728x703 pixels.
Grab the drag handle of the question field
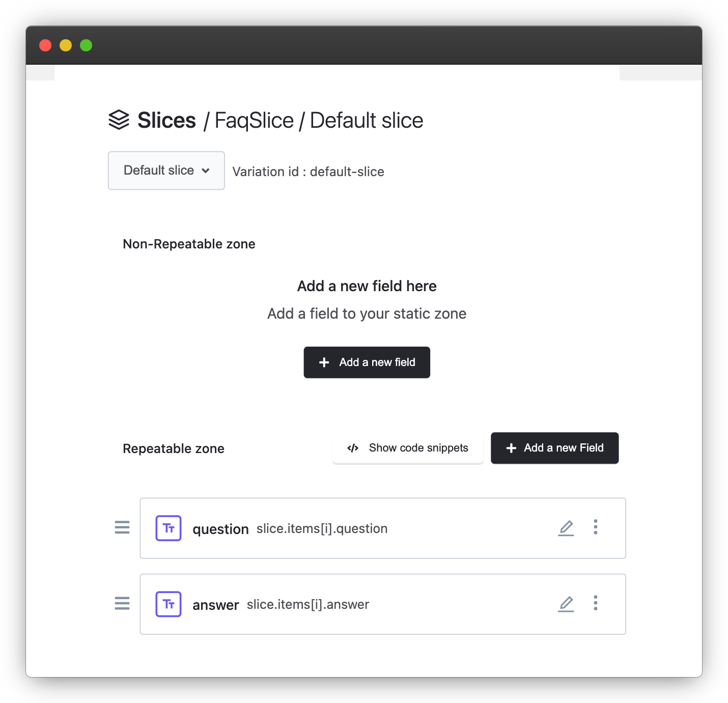pos(122,528)
